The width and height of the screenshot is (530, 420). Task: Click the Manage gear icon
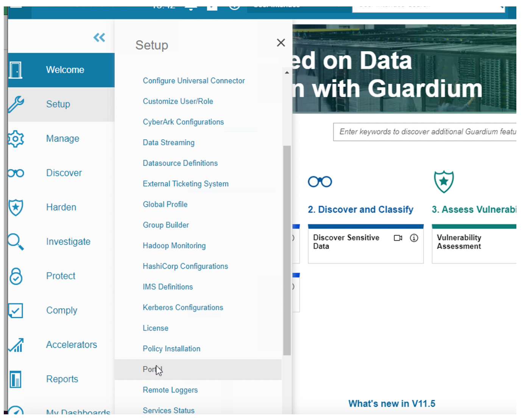16,139
